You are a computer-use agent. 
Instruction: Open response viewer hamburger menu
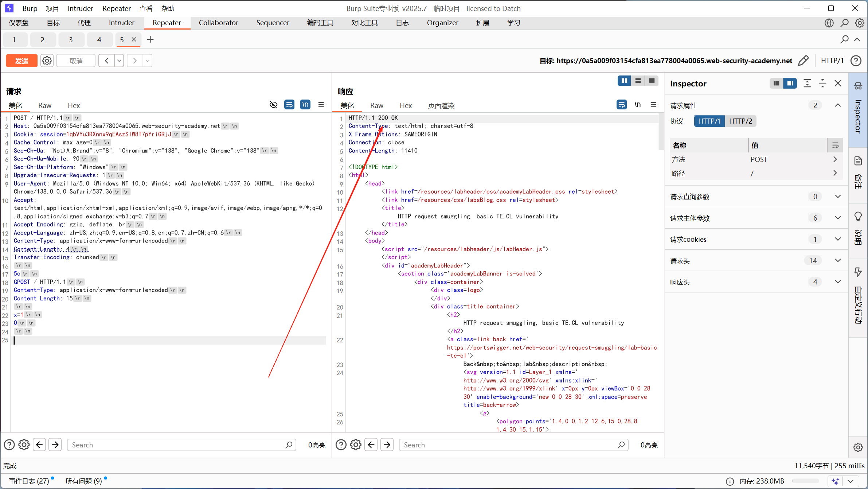(x=653, y=105)
